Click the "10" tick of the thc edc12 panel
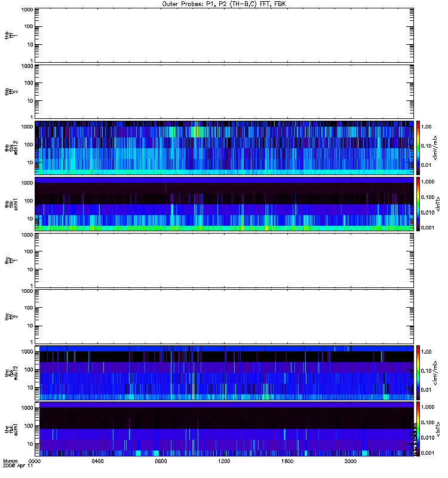The width and height of the screenshot is (448, 478). click(x=30, y=388)
